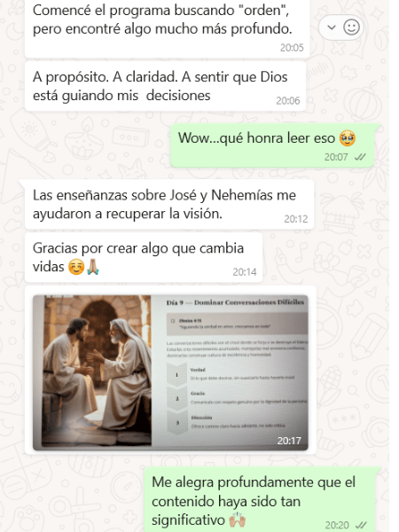Image resolution: width=399 pixels, height=532 pixels.
Task: Click the emoji reaction smiley icon
Action: [351, 27]
